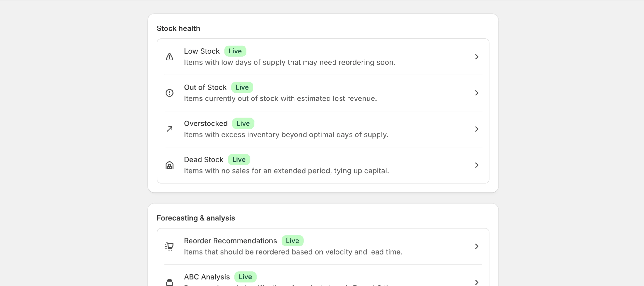644x286 pixels.
Task: Click the Out of Stock alert circle icon
Action: coord(169,93)
